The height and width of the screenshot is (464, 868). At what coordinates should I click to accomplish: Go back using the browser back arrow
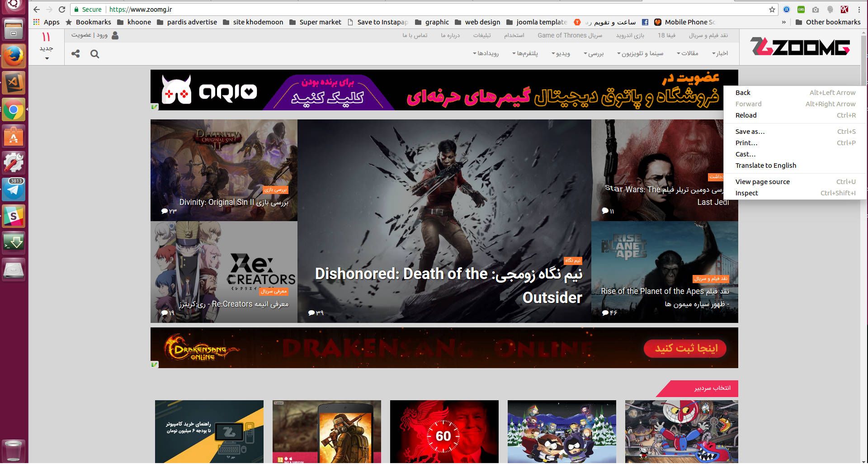pyautogui.click(x=37, y=9)
